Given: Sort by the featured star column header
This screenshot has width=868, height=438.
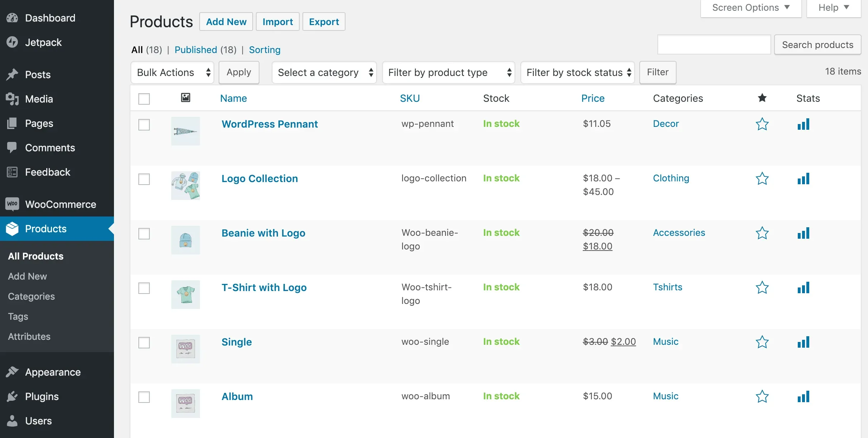Looking at the screenshot, I should pyautogui.click(x=762, y=98).
